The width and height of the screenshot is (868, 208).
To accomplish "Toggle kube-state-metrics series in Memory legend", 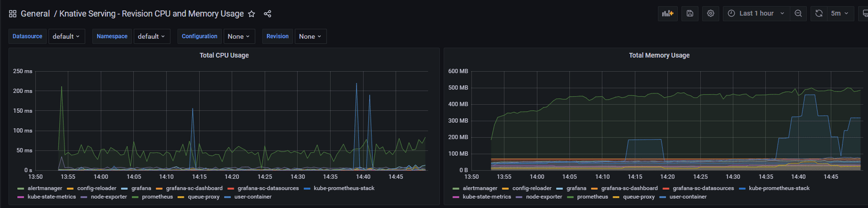I will click(x=487, y=197).
